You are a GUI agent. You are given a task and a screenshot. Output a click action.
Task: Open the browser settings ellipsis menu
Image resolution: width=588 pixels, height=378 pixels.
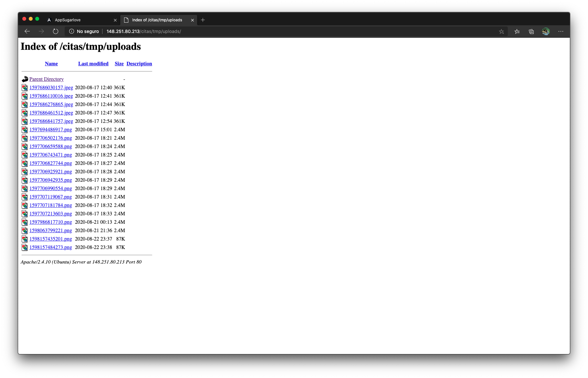[561, 31]
